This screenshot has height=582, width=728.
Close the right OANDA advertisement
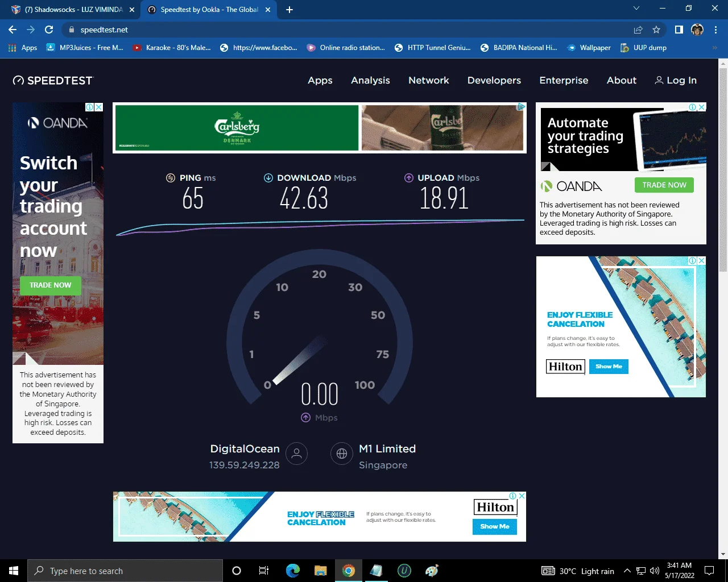point(701,107)
